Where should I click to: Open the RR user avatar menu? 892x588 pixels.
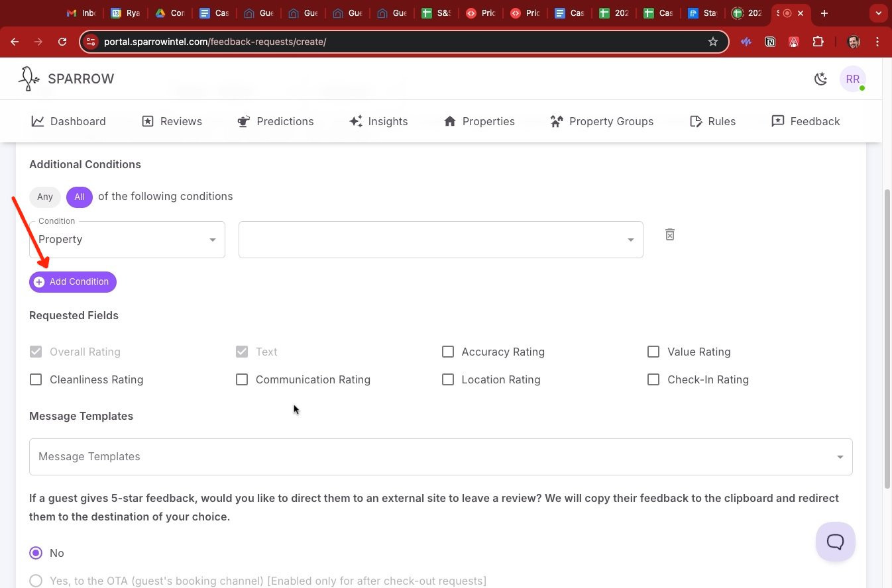[852, 79]
